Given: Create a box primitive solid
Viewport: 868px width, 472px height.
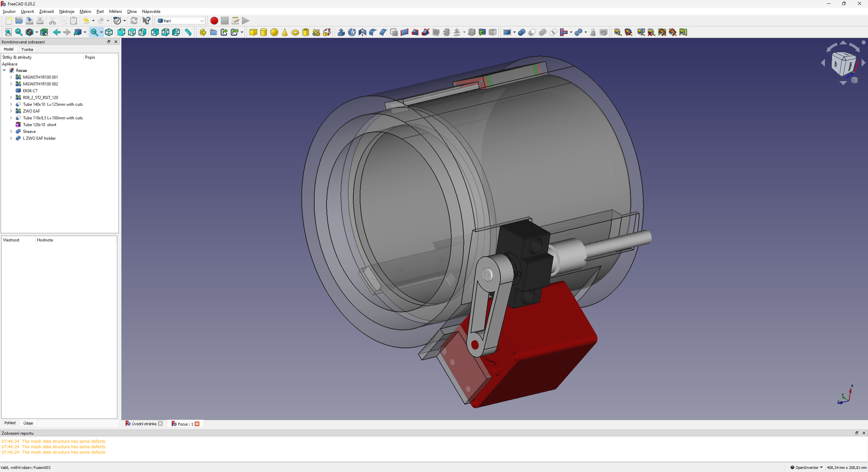Looking at the screenshot, I should coord(253,32).
